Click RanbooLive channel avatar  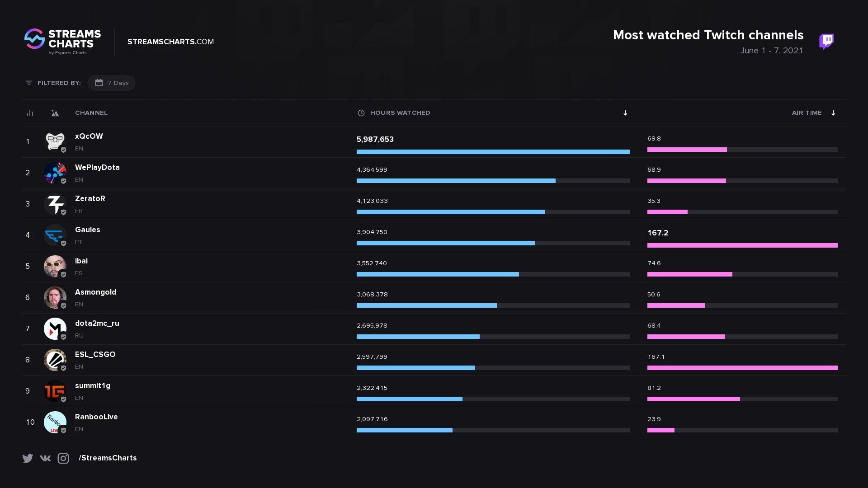55,422
